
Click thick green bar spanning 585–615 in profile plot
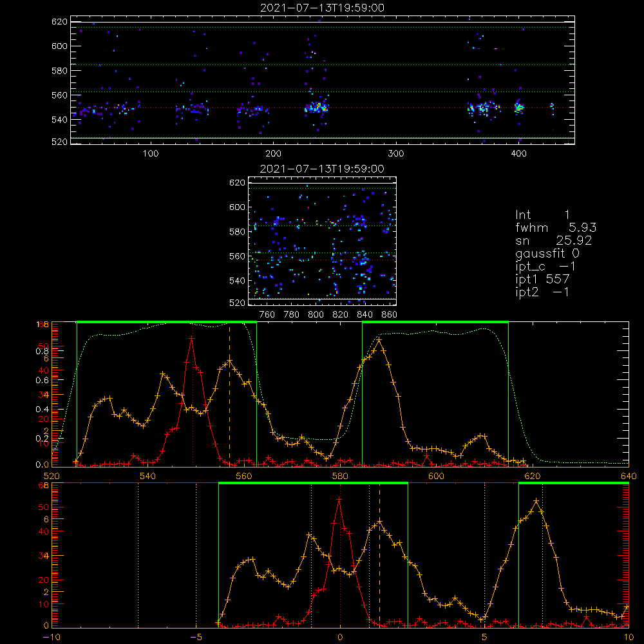tap(435, 322)
